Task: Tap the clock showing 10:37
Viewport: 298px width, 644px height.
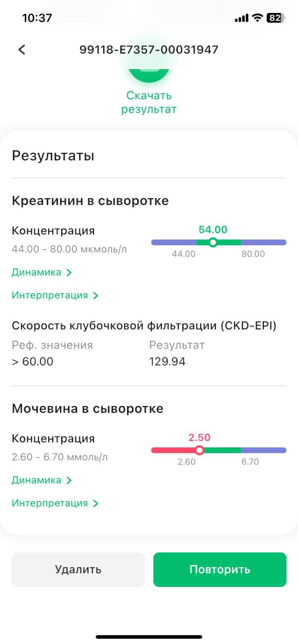Action: click(37, 18)
